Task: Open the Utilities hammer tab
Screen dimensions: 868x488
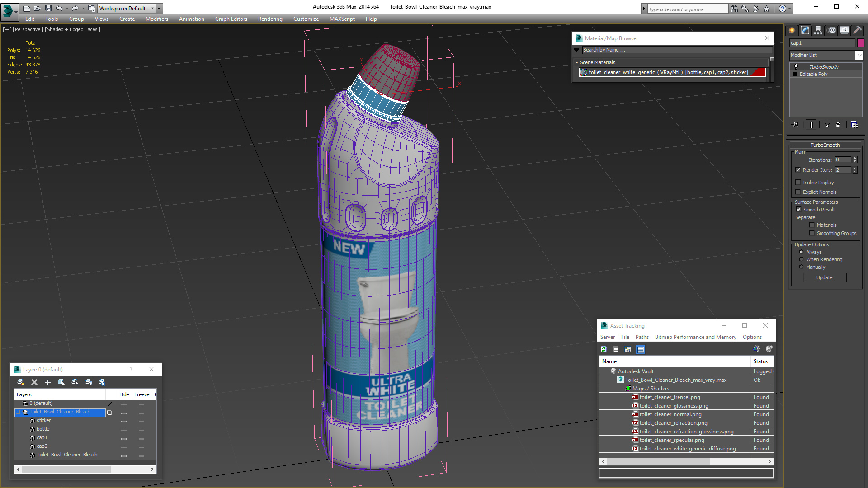Action: (x=857, y=30)
